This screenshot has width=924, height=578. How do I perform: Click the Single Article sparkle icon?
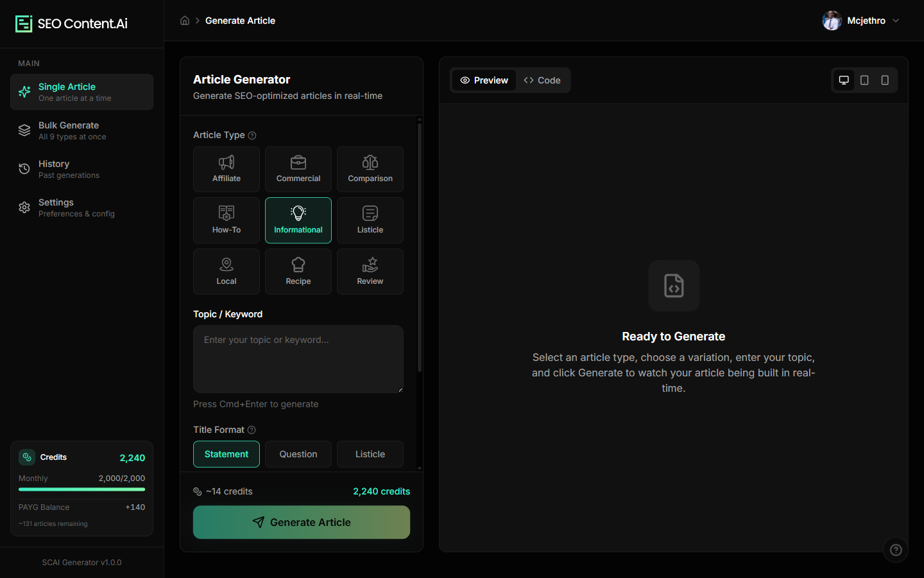24,92
